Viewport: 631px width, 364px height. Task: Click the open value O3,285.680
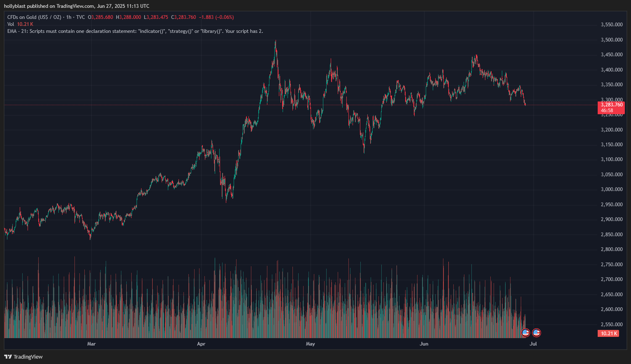(x=100, y=17)
